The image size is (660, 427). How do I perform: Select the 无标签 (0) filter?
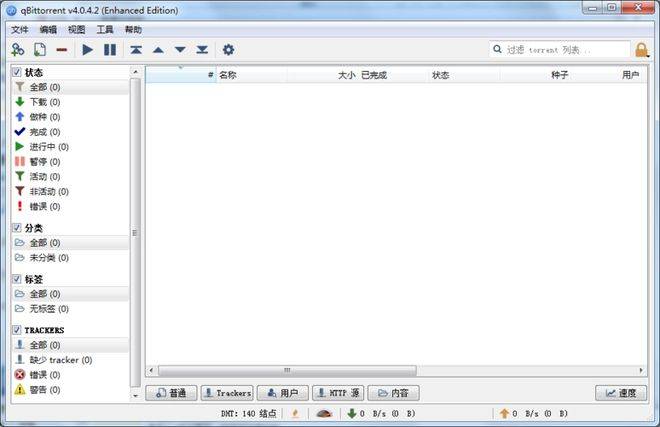[70, 309]
